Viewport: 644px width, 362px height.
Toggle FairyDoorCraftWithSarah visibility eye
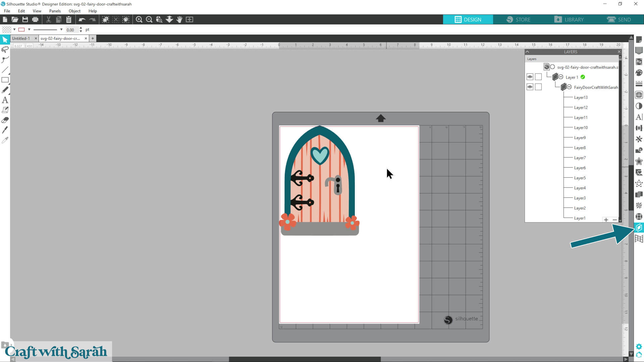pos(530,87)
